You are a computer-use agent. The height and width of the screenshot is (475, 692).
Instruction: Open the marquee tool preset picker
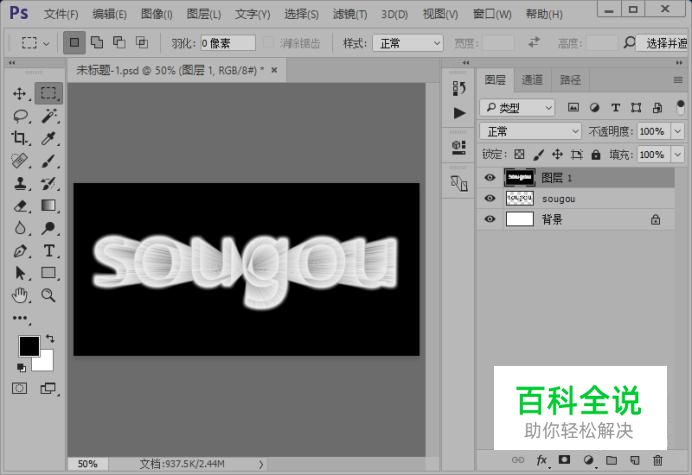coord(35,43)
